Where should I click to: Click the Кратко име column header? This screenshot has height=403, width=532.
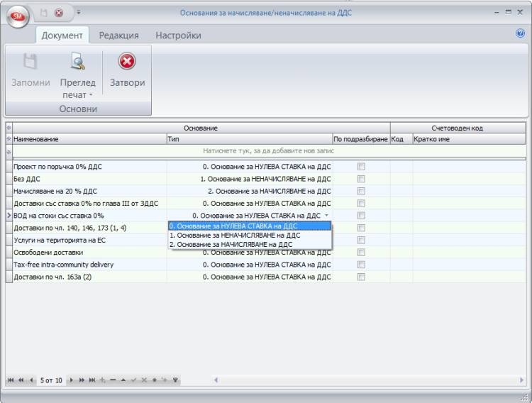coord(469,139)
